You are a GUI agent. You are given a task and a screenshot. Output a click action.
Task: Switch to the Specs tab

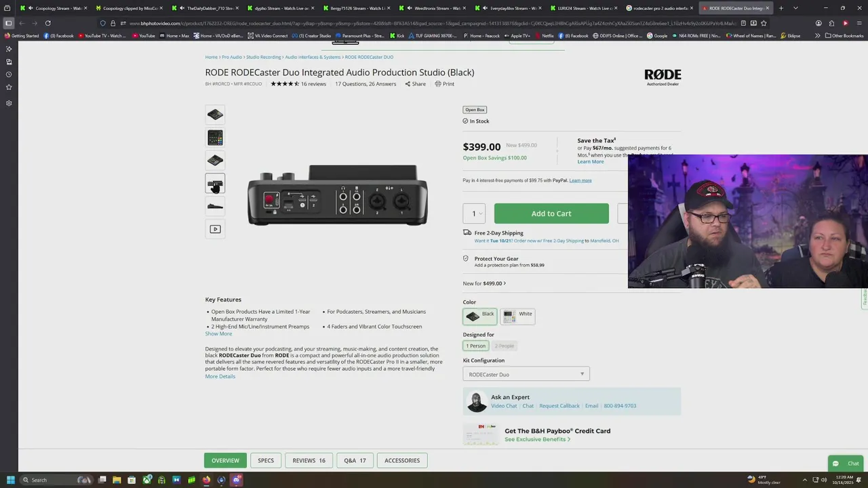(266, 460)
